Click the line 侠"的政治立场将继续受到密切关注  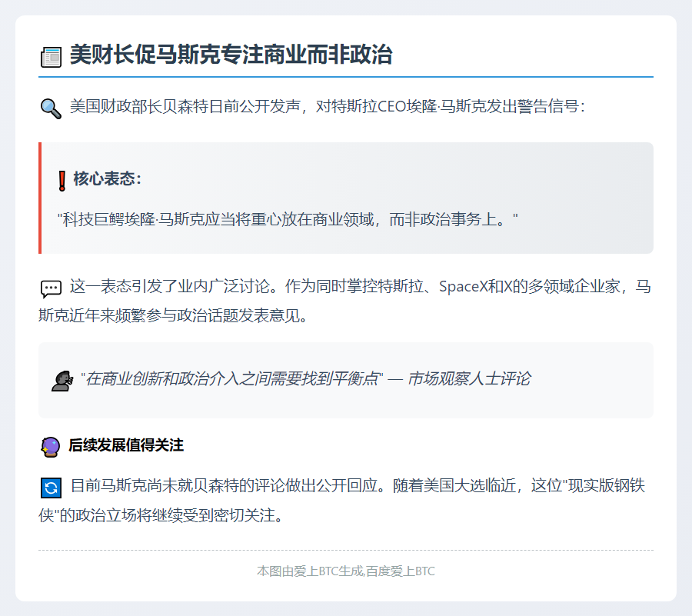(x=161, y=515)
